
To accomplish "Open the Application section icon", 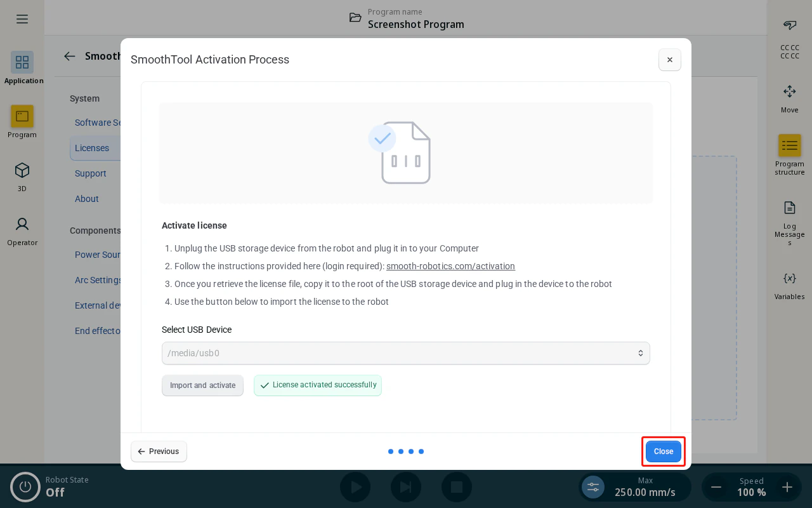I will pyautogui.click(x=22, y=62).
